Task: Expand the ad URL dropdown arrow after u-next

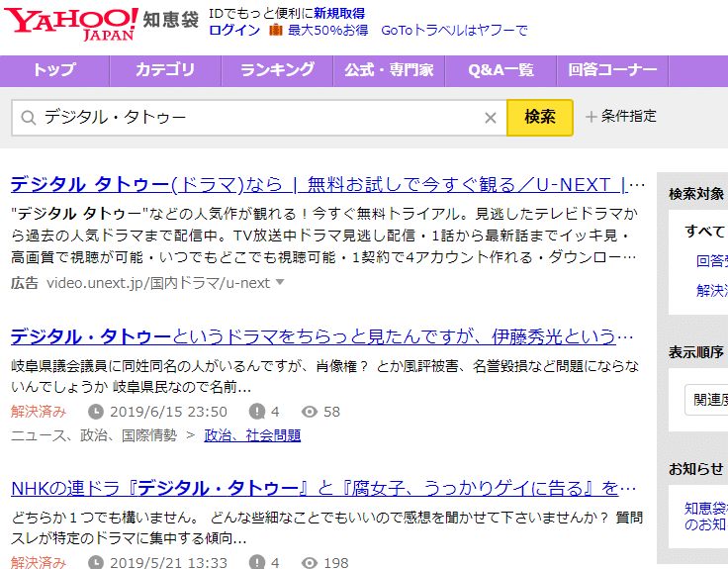Action: [280, 281]
